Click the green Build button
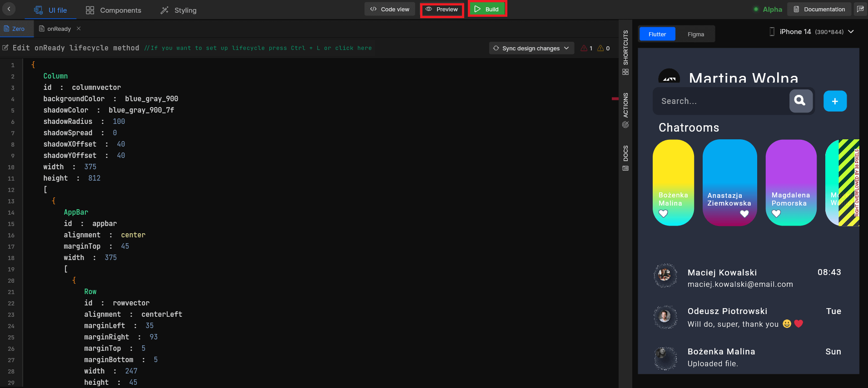Viewport: 868px width, 388px height. click(487, 9)
